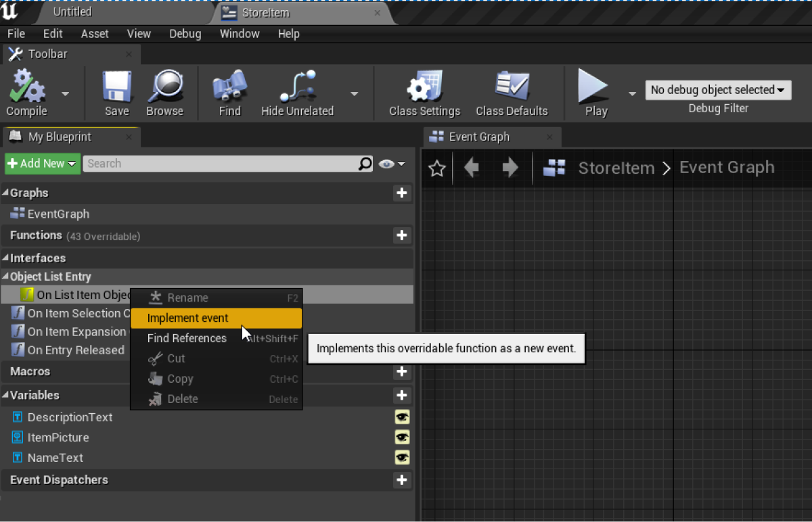Bookmark graph with the star icon

click(x=437, y=168)
